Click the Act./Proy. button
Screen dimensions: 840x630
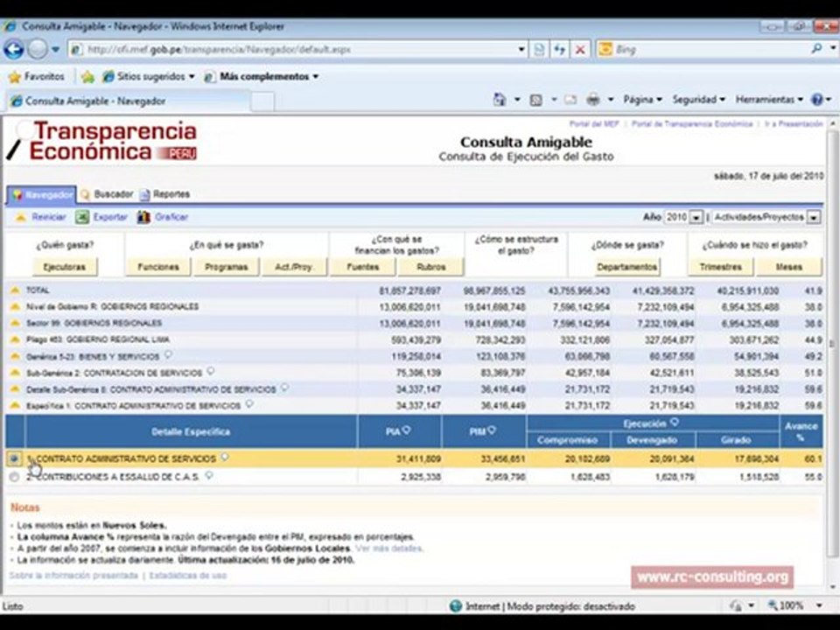(294, 267)
